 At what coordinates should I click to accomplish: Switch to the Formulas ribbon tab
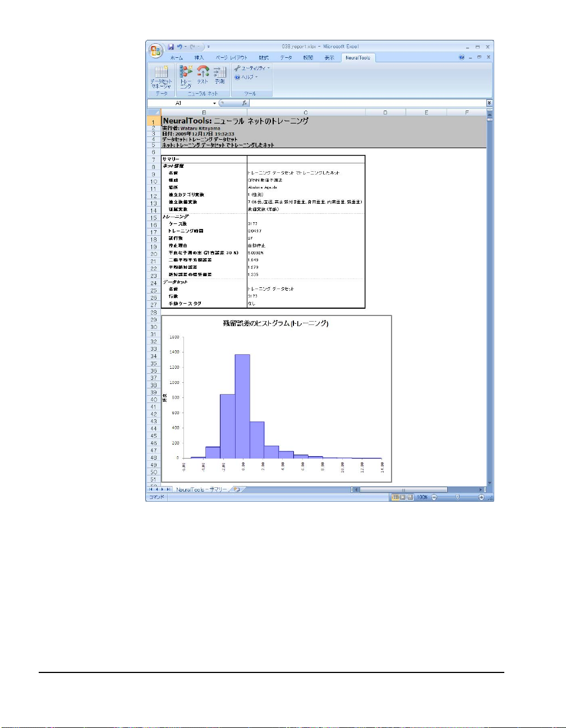click(x=264, y=58)
